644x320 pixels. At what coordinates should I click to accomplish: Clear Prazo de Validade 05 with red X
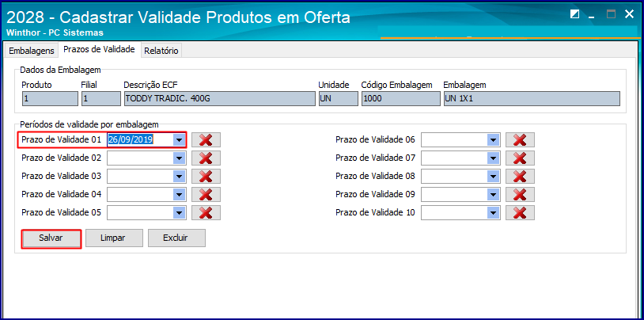(x=206, y=212)
